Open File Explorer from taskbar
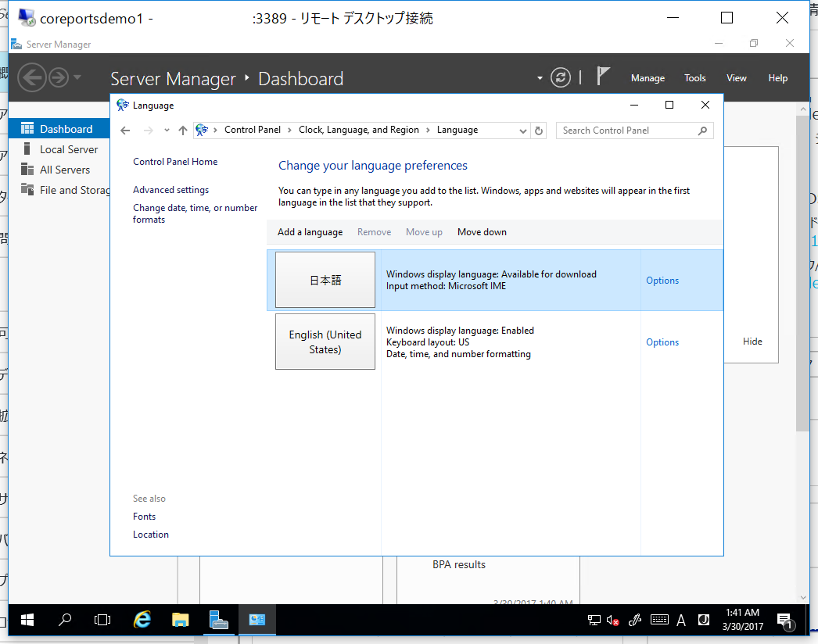Viewport: 818px width, 644px height. [180, 620]
